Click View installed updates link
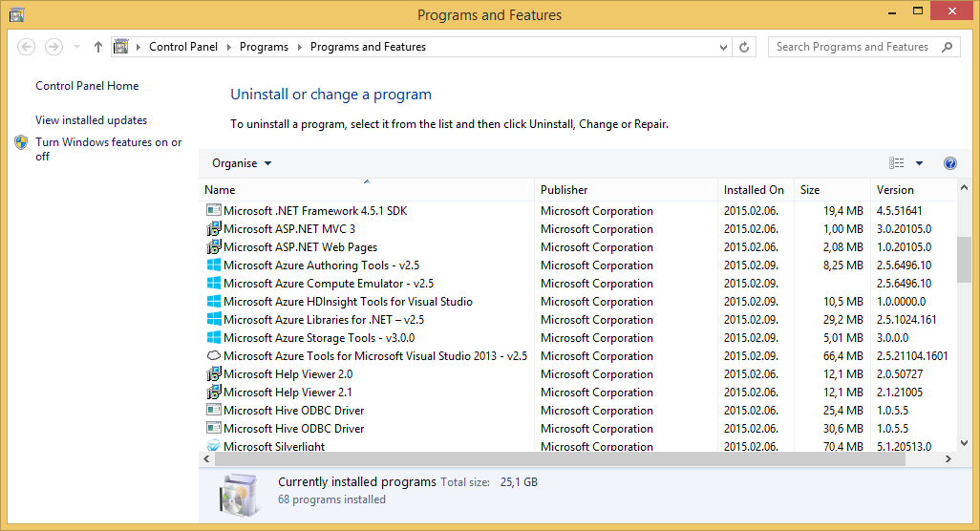This screenshot has height=531, width=980. coord(91,120)
